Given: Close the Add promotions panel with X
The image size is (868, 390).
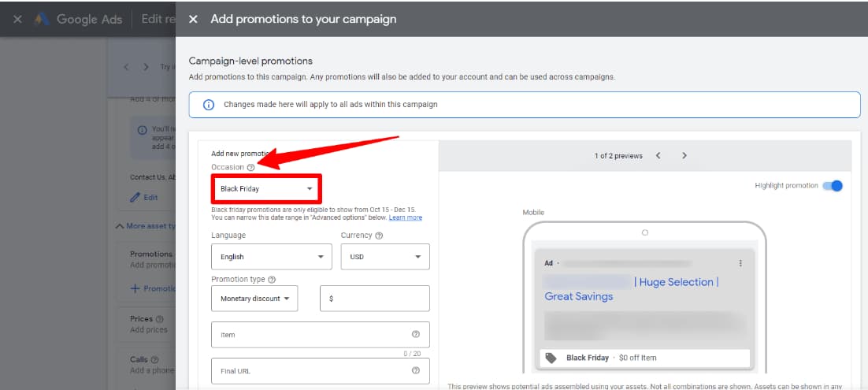Looking at the screenshot, I should pyautogui.click(x=194, y=19).
